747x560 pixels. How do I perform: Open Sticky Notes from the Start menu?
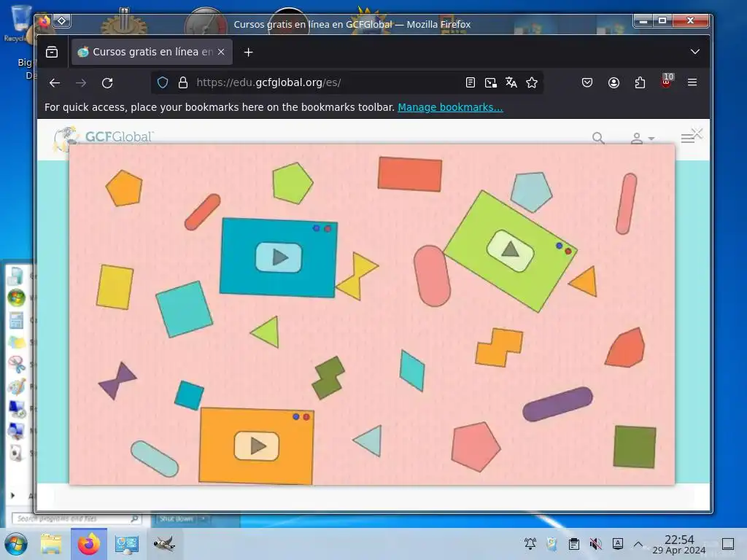tap(17, 342)
